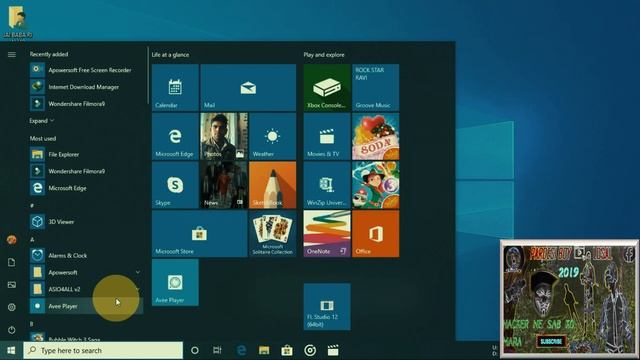Viewport: 640px width, 360px height.
Task: Launch Edge from the taskbar
Action: 241,350
